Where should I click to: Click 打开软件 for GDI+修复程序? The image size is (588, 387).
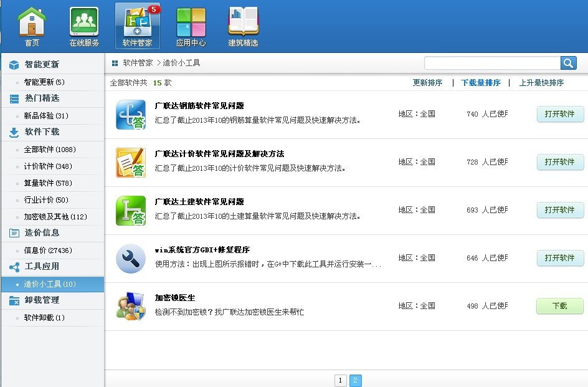(x=560, y=258)
